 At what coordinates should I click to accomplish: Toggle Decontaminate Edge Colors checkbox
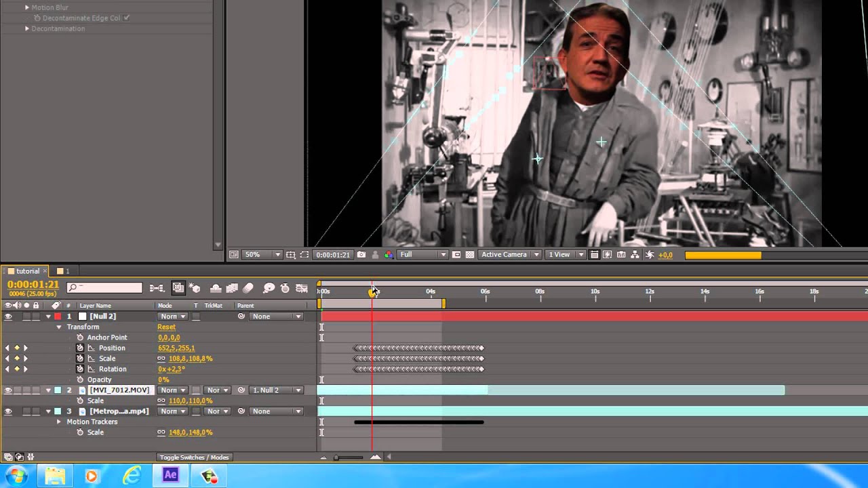click(x=127, y=18)
